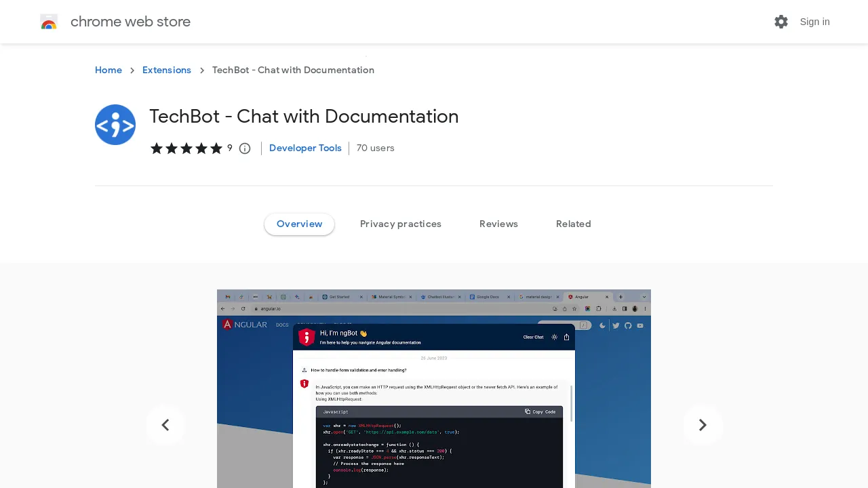868x488 pixels.
Task: Click the Sign in link
Action: coord(814,22)
